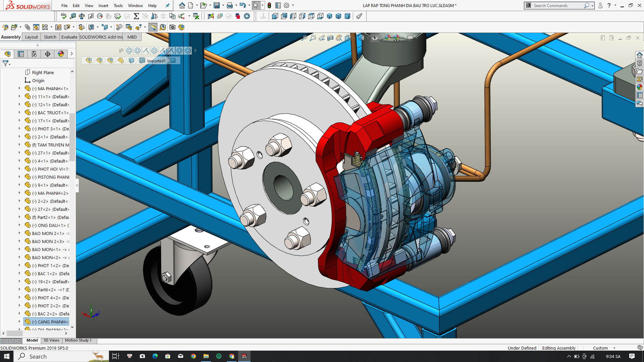
Task: Switch to the Sketch tab
Action: click(x=50, y=37)
